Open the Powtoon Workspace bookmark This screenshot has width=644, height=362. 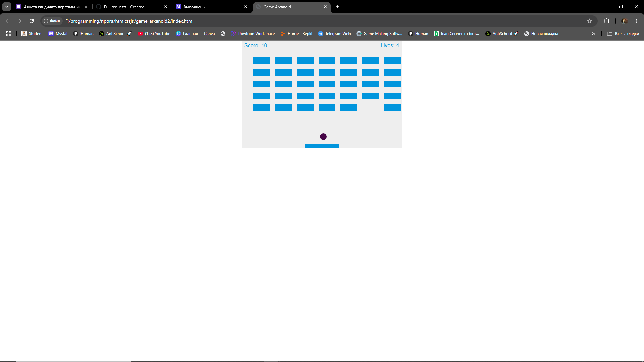[x=253, y=34]
